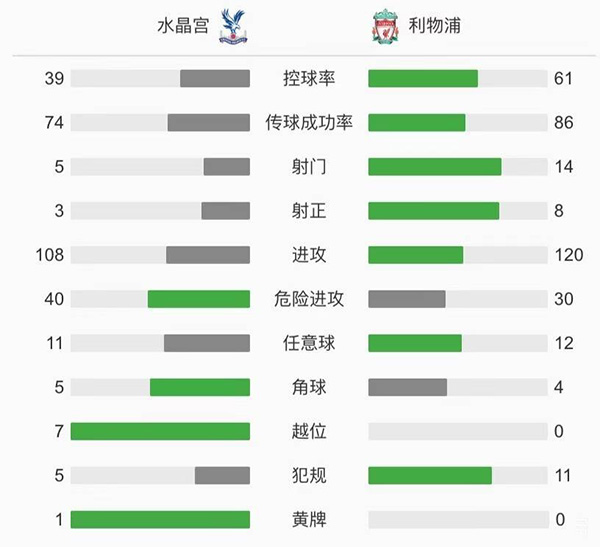Click Crystal Palace's full green 越位 bar
Screen dimensions: 600x547
(x=160, y=431)
